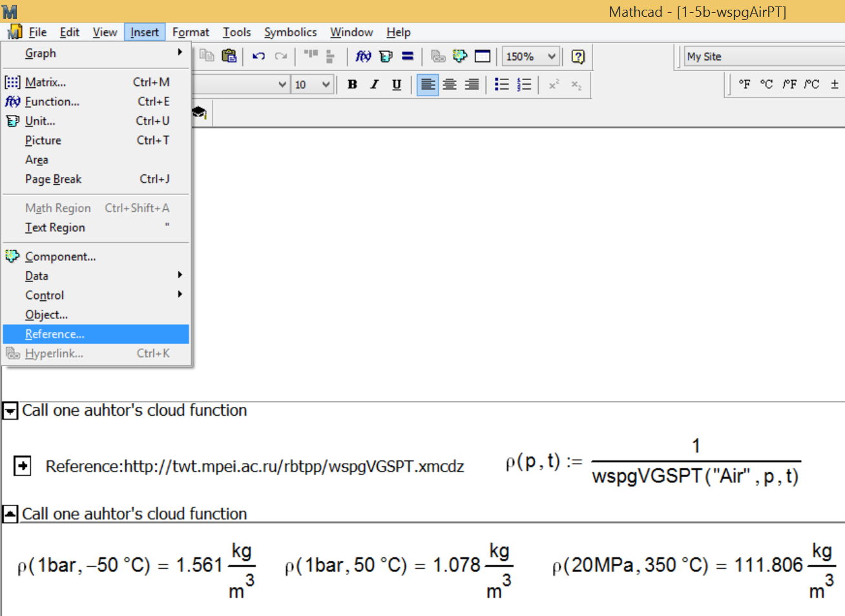Click the ± plus-minus symbol button
This screenshot has height=616, width=845.
(835, 84)
